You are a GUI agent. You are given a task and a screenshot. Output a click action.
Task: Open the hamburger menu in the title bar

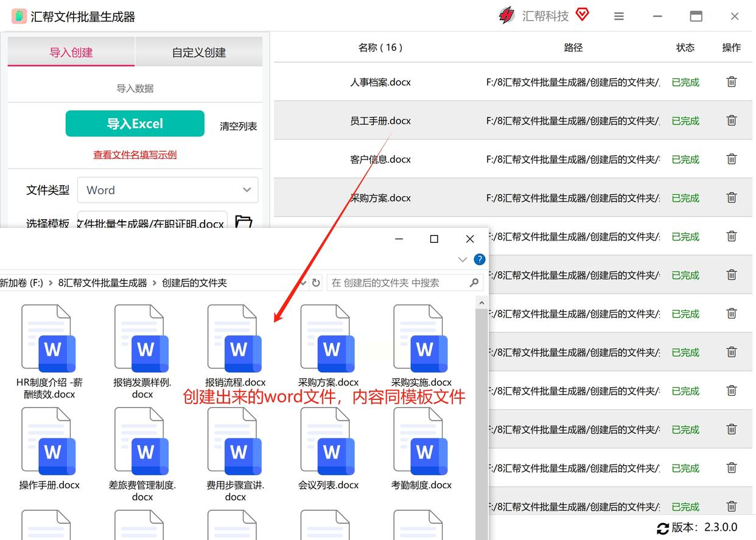[x=619, y=16]
